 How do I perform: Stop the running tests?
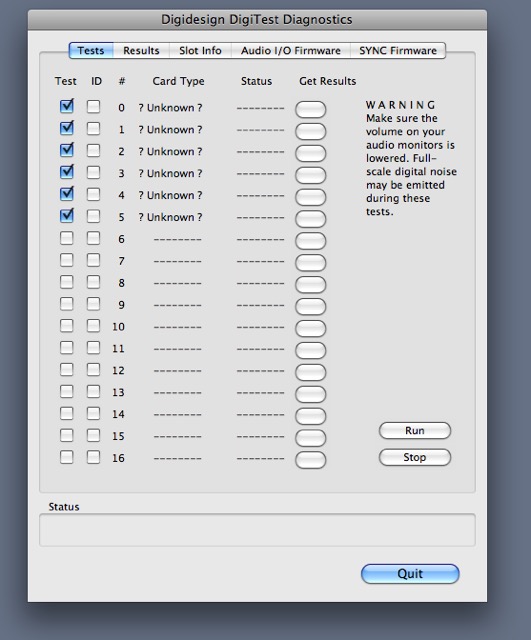point(415,457)
